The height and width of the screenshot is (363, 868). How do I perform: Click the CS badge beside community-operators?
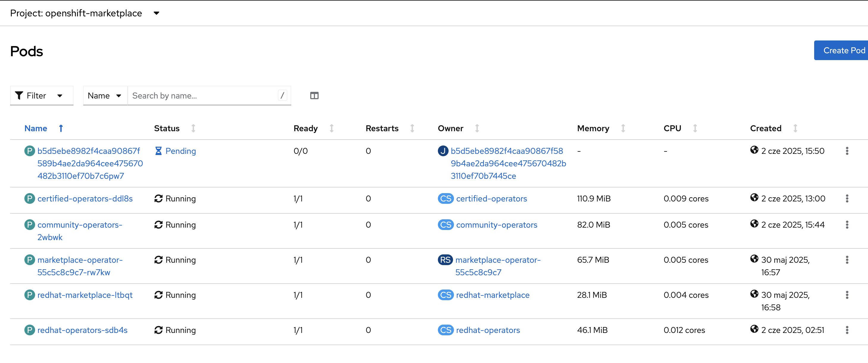pyautogui.click(x=446, y=225)
